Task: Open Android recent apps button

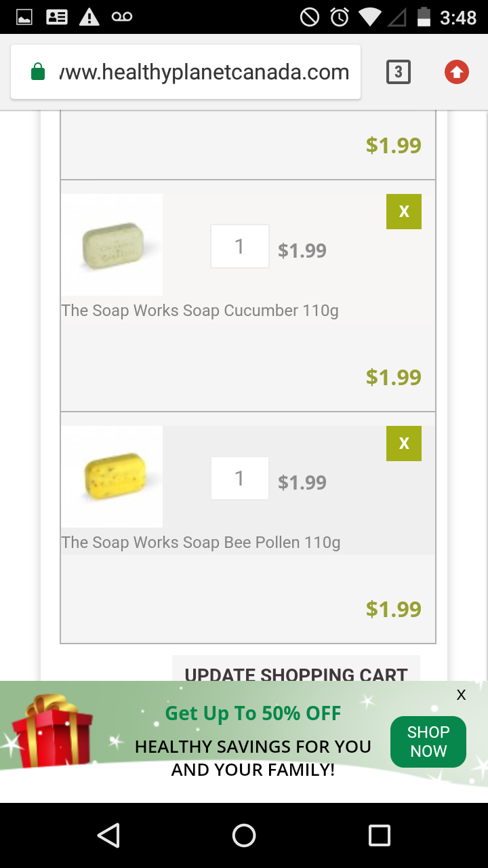Action: [379, 835]
